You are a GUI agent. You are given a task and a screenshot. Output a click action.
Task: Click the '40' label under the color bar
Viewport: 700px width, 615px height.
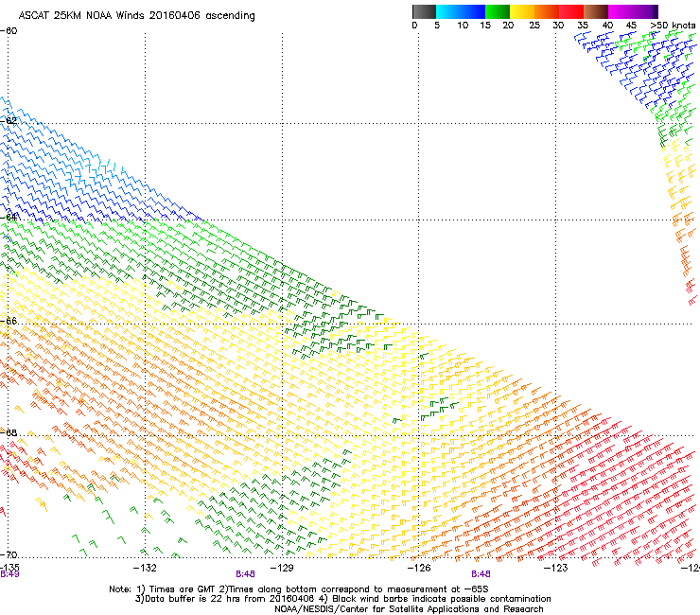coord(607,26)
